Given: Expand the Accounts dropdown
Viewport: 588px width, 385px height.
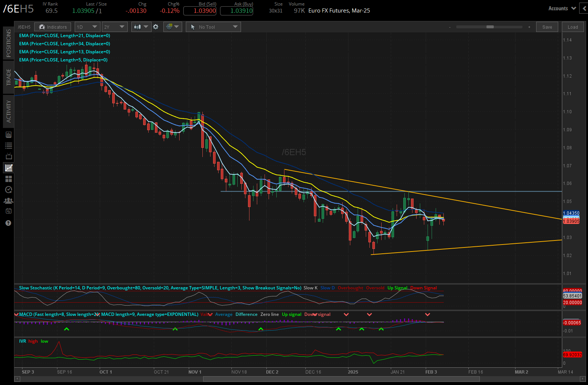Looking at the screenshot, I should click(562, 8).
